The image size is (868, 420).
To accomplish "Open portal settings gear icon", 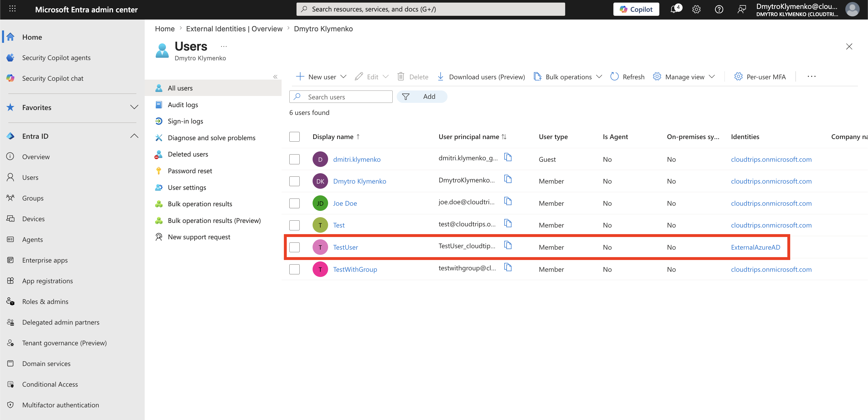I will point(696,9).
